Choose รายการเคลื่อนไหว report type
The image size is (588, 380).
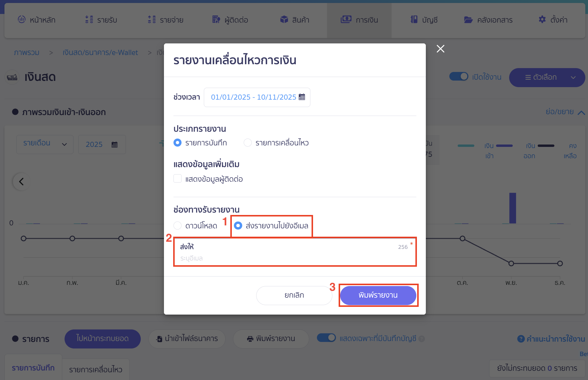[x=248, y=142]
